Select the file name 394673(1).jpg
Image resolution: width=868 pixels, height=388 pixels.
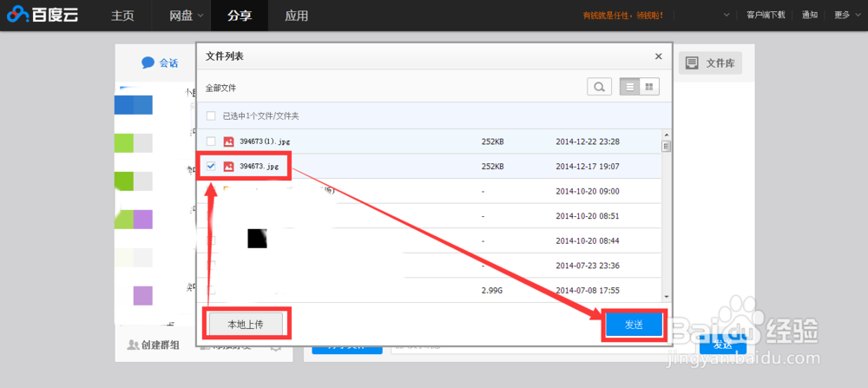point(265,141)
